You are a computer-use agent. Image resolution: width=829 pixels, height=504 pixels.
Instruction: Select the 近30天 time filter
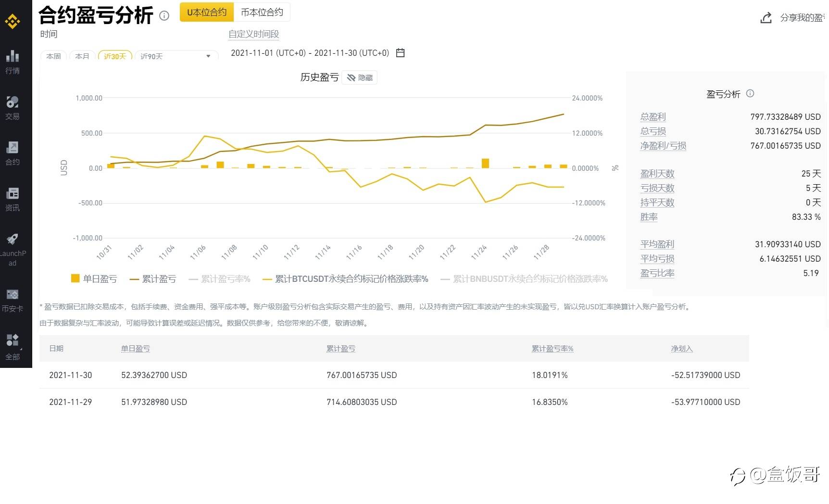115,56
